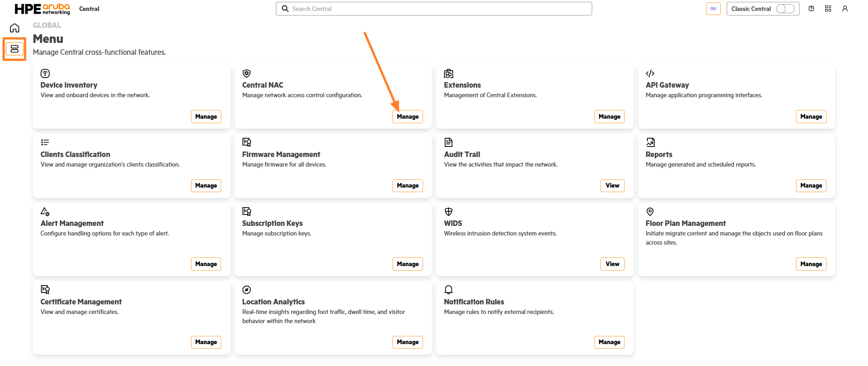This screenshot has height=366, width=868.
Task: Click the Location Analytics title
Action: pyautogui.click(x=273, y=302)
